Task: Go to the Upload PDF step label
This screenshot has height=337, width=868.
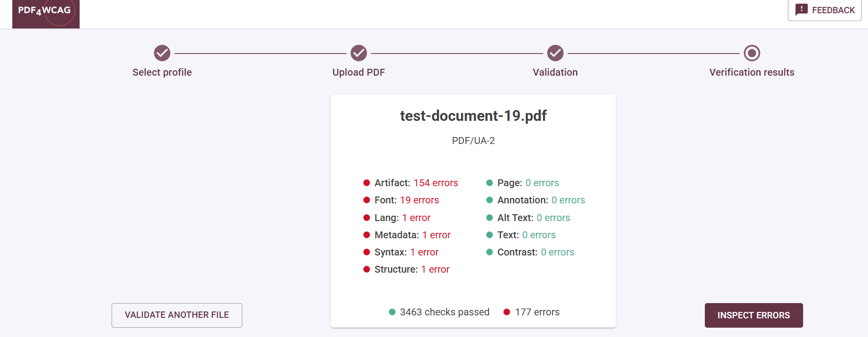Action: tap(359, 72)
